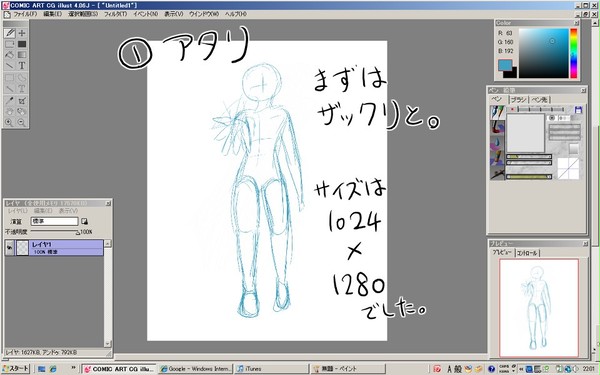Click the COMIC ART CG taskbar button

(119, 369)
